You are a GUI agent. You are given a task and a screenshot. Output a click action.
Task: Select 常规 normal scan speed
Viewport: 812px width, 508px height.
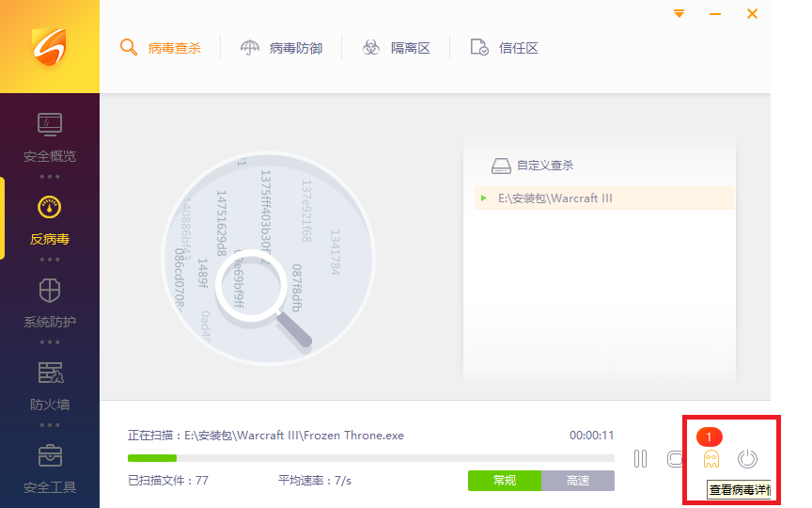point(505,481)
